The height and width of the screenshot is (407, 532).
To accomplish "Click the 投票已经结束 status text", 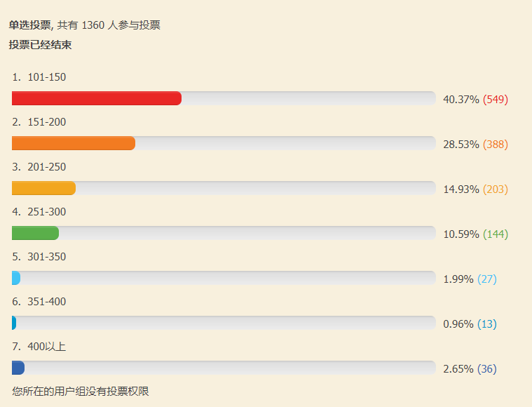I will pos(40,44).
